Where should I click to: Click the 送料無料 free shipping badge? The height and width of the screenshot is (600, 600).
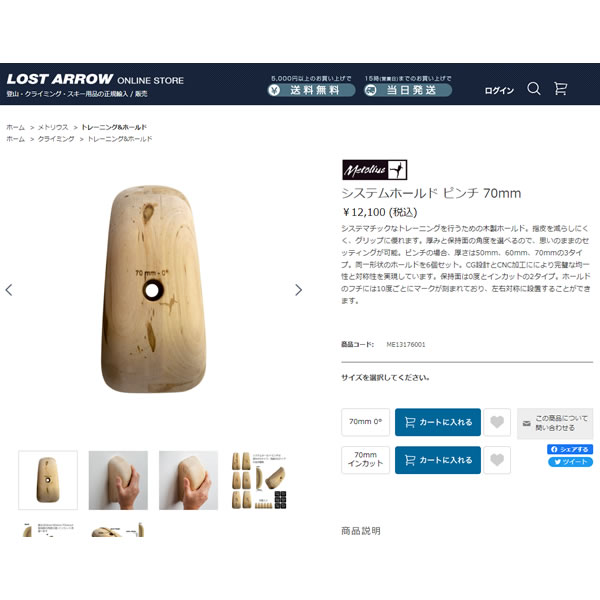(311, 90)
